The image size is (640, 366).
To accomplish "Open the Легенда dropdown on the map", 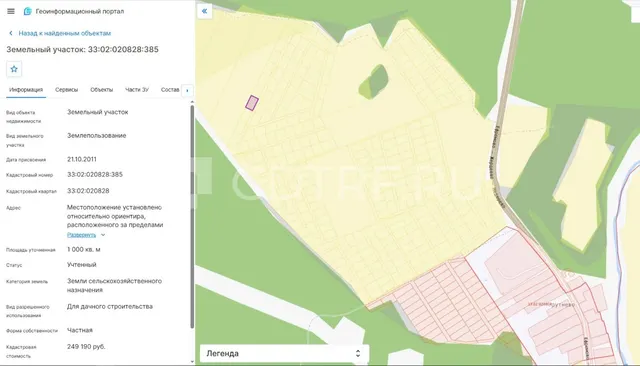I will point(284,353).
